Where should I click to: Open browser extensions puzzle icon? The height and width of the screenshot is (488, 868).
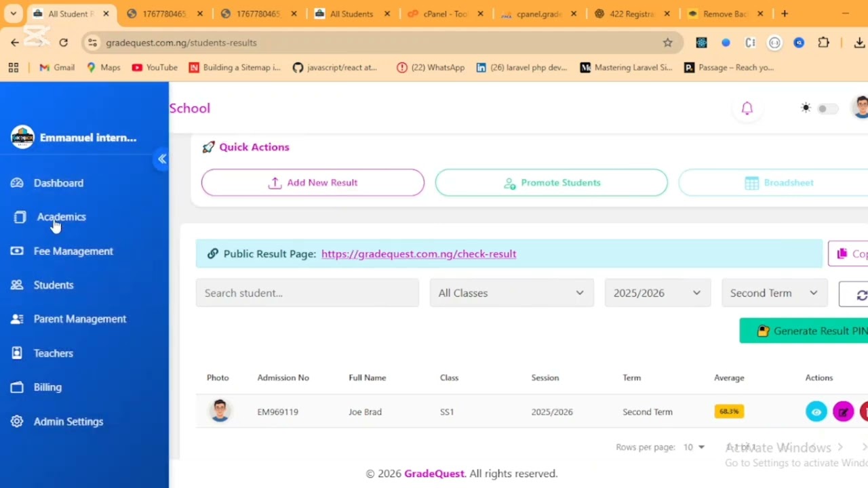click(823, 43)
